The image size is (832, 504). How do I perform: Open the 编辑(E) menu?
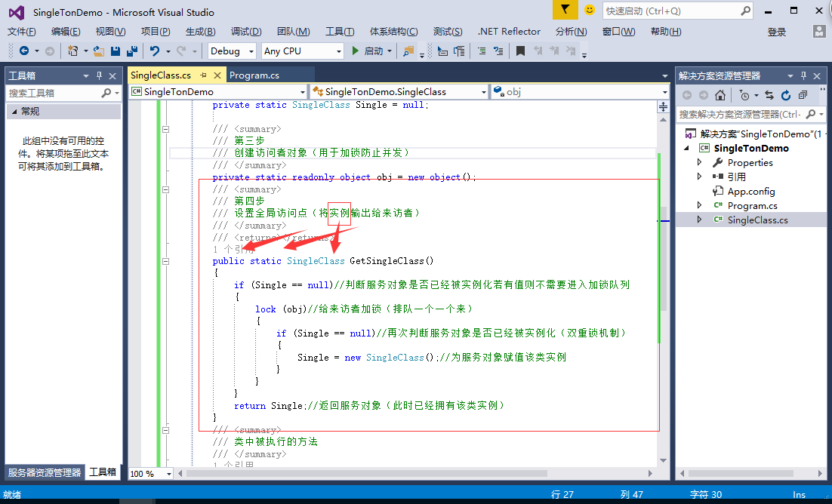coord(66,31)
